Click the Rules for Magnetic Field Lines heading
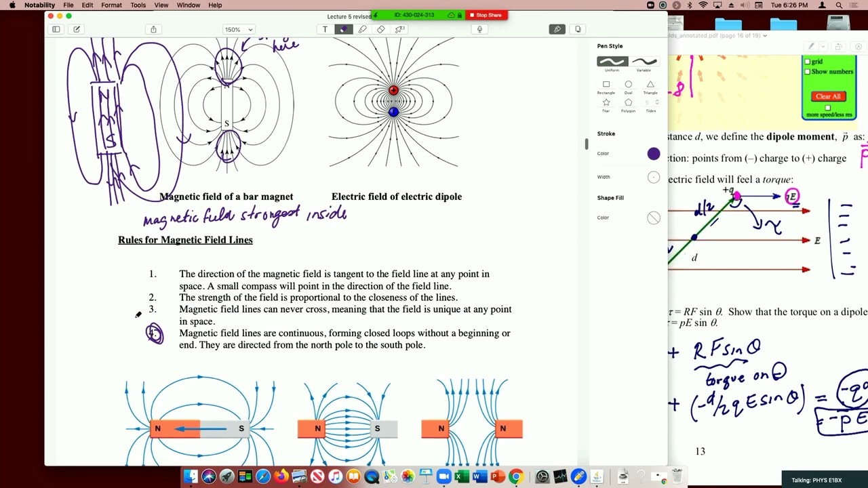The image size is (868, 488). point(185,240)
